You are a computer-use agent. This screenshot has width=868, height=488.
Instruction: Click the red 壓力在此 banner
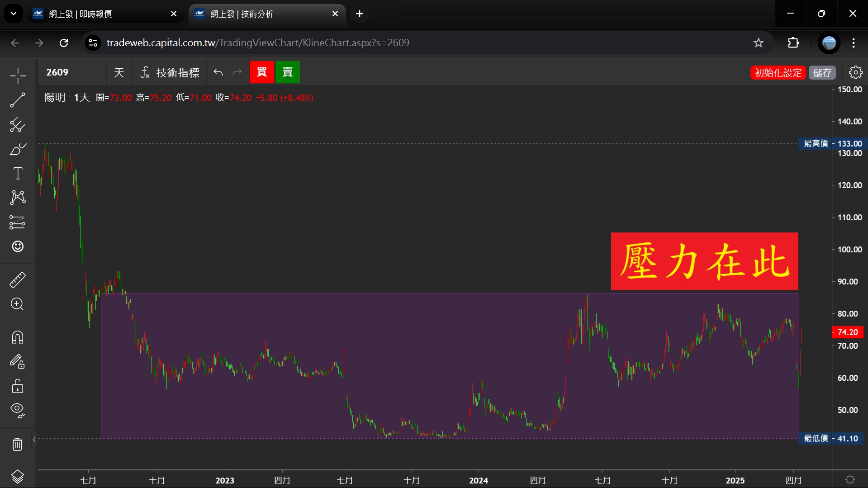704,261
